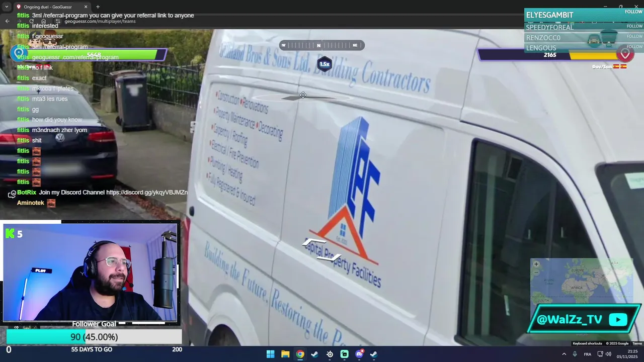Click the red pin icon on opponent bar
This screenshot has height=362, width=644.
tap(625, 53)
